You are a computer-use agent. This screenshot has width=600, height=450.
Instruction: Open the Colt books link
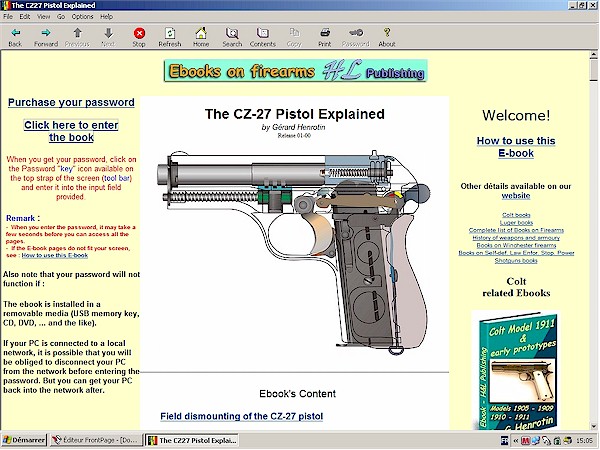point(516,215)
